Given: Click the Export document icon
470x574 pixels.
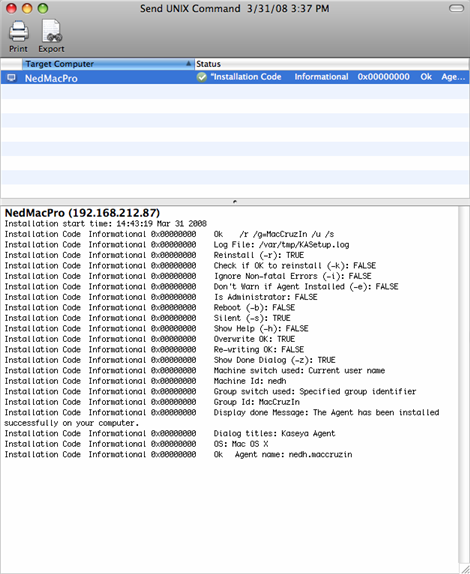Looking at the screenshot, I should (x=52, y=31).
